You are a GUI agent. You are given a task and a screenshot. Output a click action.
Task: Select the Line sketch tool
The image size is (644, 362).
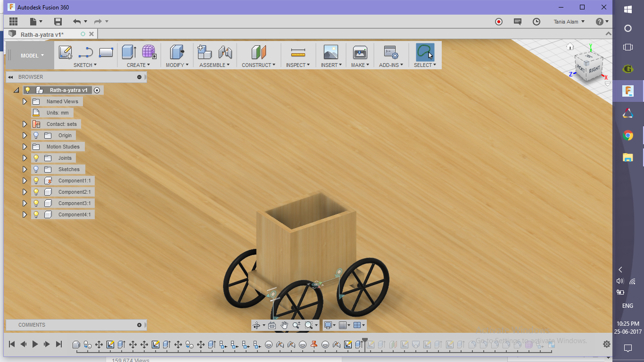point(85,52)
